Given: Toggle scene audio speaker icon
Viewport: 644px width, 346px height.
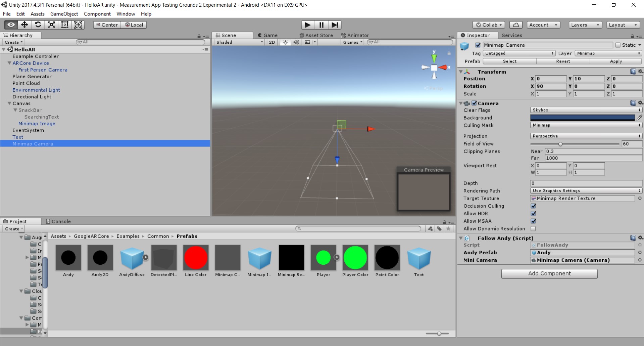Looking at the screenshot, I should [x=296, y=42].
